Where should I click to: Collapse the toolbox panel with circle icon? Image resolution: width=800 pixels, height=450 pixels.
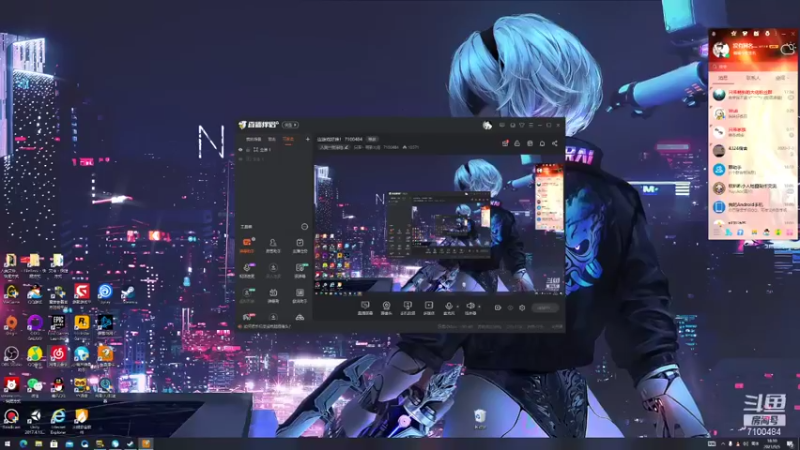[305, 227]
